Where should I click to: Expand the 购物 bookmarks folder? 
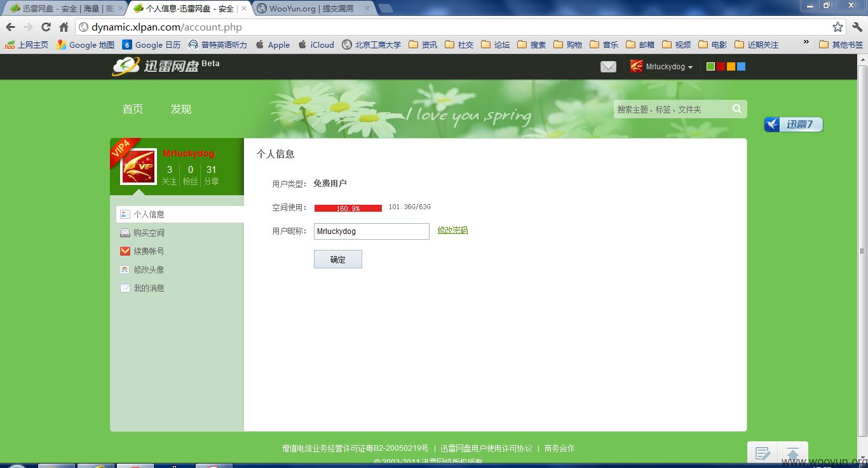click(x=567, y=45)
